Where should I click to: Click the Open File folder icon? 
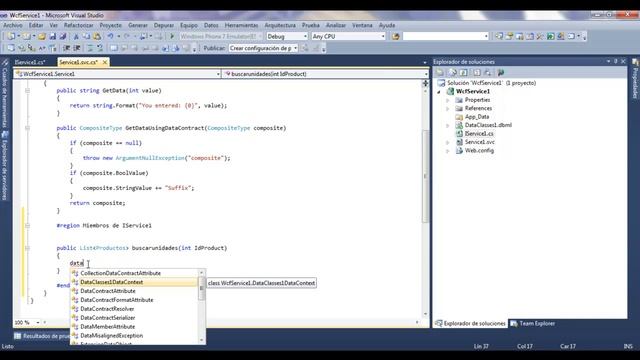pos(42,36)
